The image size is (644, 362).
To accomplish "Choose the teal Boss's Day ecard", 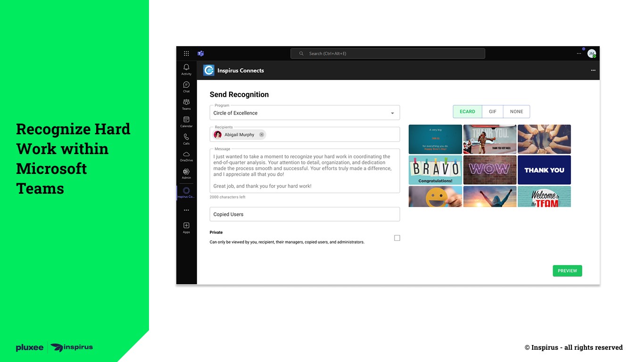I will 435,139.
